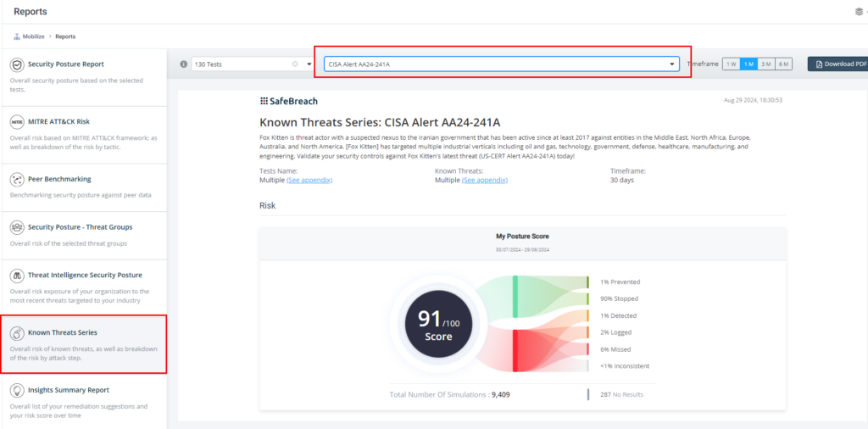The height and width of the screenshot is (429, 868).
Task: Download the report as PDF
Action: (x=837, y=64)
